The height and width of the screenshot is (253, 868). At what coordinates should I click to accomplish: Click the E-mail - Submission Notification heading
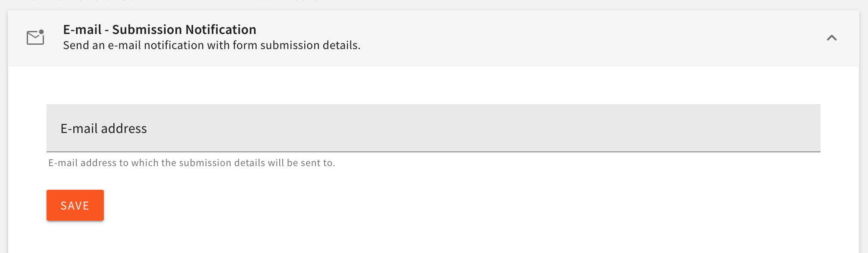coord(160,29)
